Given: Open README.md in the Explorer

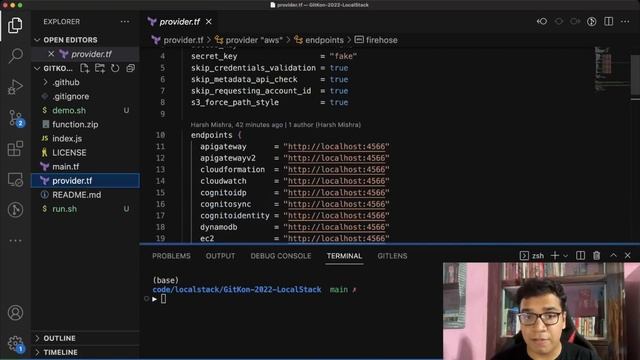Looking at the screenshot, I should point(76,195).
